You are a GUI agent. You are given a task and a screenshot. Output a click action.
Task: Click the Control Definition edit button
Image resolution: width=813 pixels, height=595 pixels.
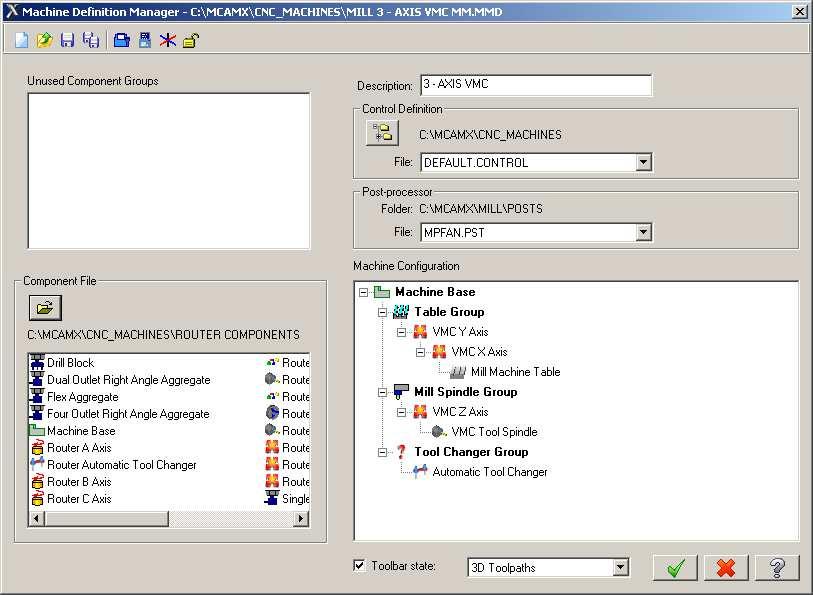pos(382,133)
